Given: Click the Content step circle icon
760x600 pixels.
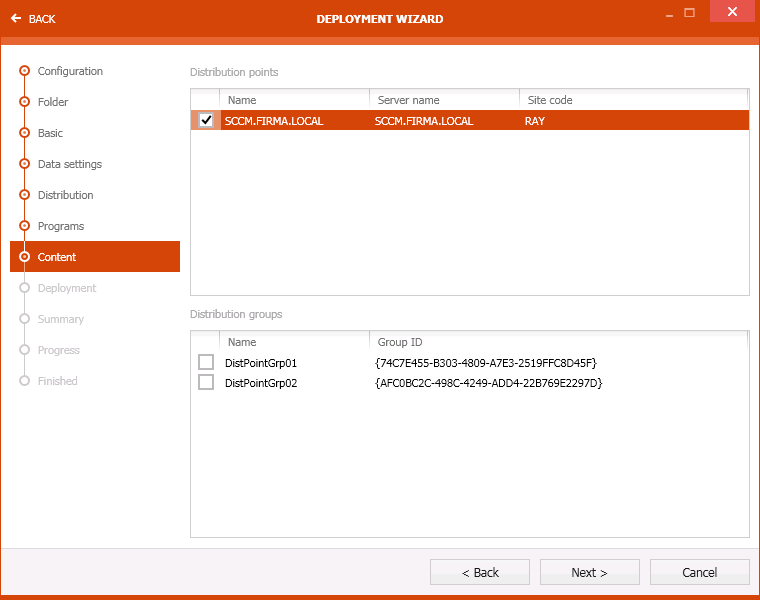Looking at the screenshot, I should pos(24,257).
